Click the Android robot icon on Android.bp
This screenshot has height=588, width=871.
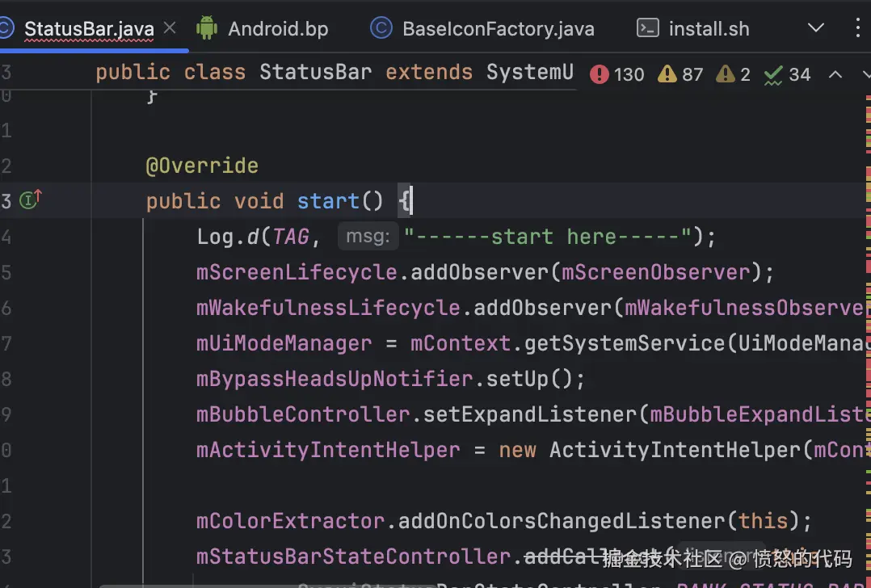click(207, 27)
